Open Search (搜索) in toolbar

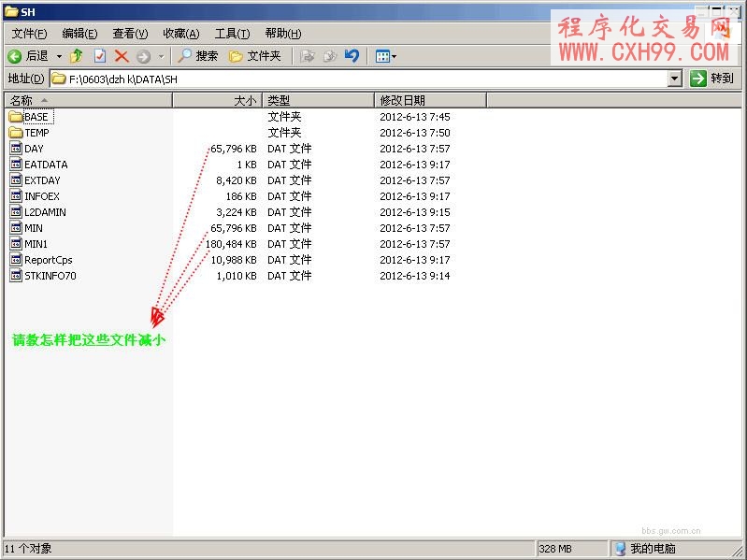(197, 56)
